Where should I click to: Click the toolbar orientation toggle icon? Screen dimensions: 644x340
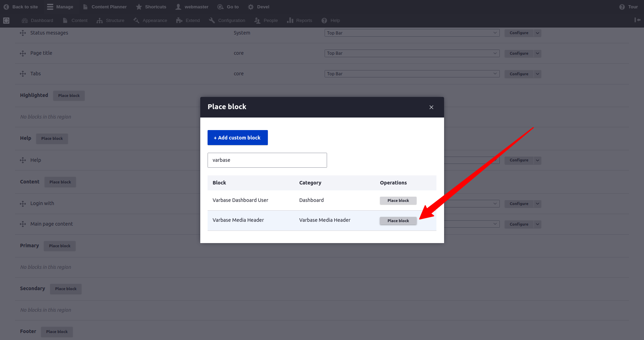coord(637,20)
